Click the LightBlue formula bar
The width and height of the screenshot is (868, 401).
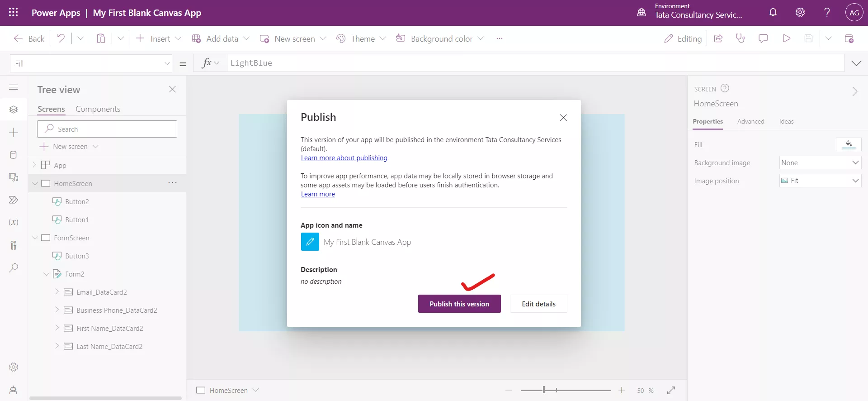pyautogui.click(x=535, y=63)
